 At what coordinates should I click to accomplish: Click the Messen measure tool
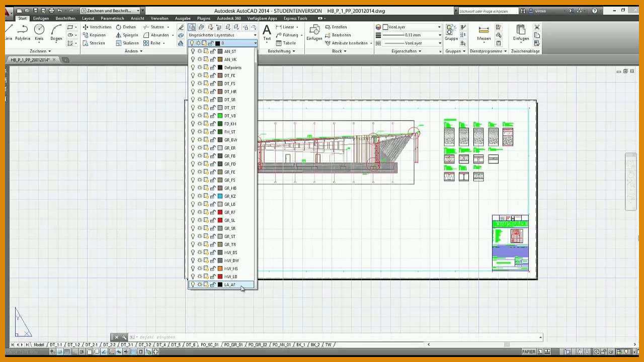tap(484, 33)
